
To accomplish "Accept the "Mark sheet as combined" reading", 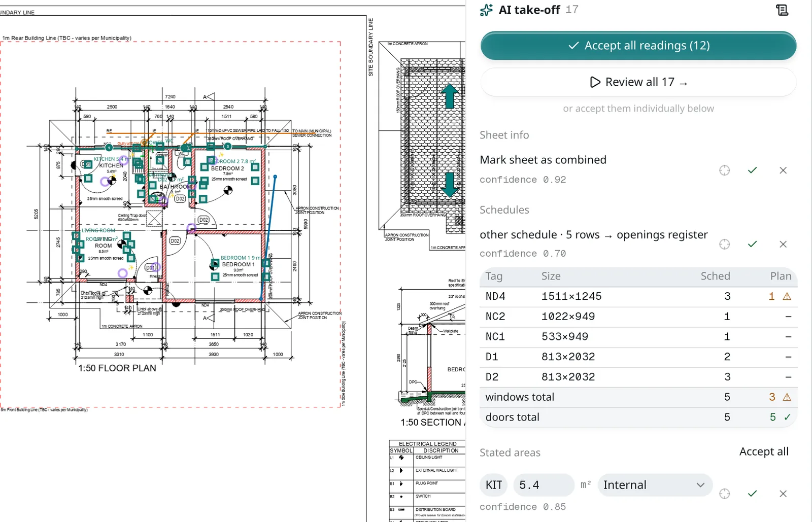I will (x=753, y=170).
